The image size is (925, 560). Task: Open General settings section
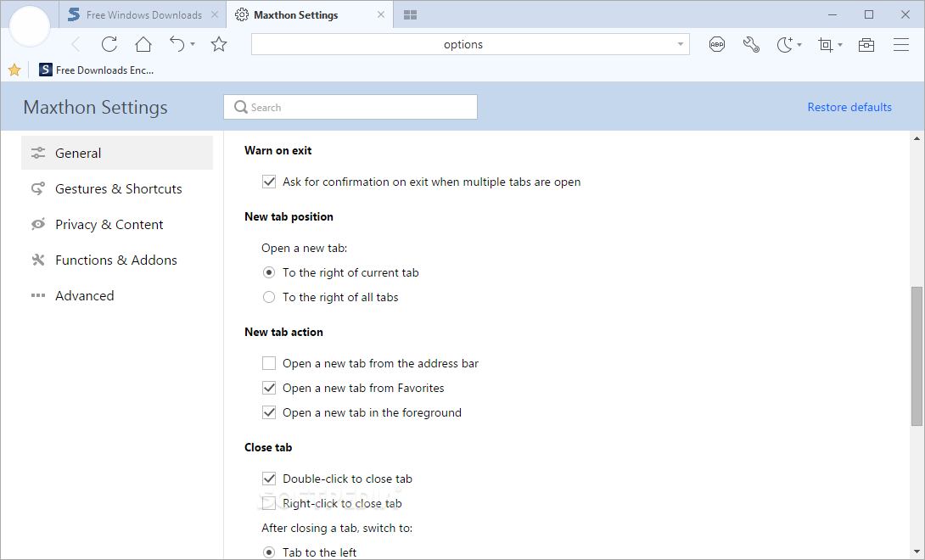[117, 153]
